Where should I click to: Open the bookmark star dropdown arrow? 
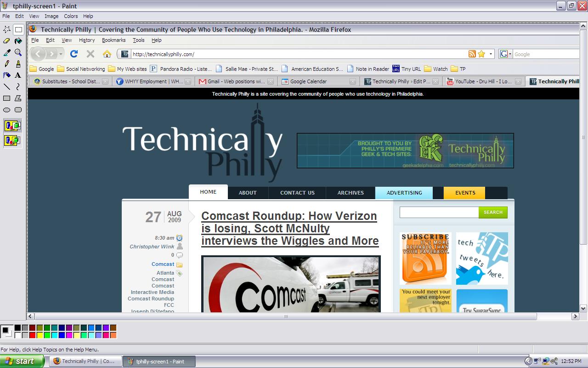coord(491,54)
